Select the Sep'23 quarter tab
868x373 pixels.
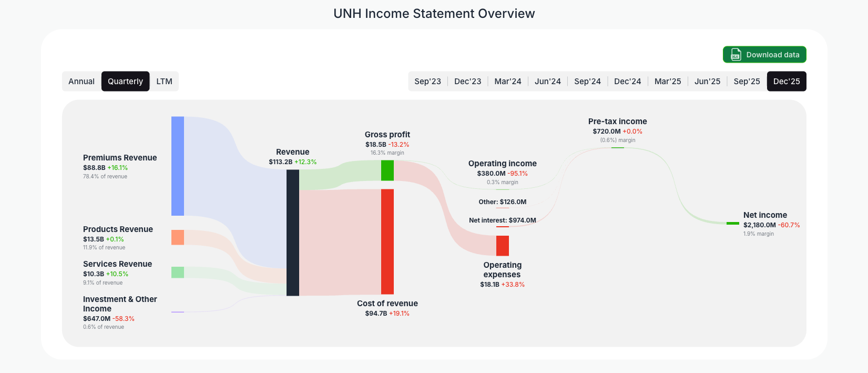[428, 81]
